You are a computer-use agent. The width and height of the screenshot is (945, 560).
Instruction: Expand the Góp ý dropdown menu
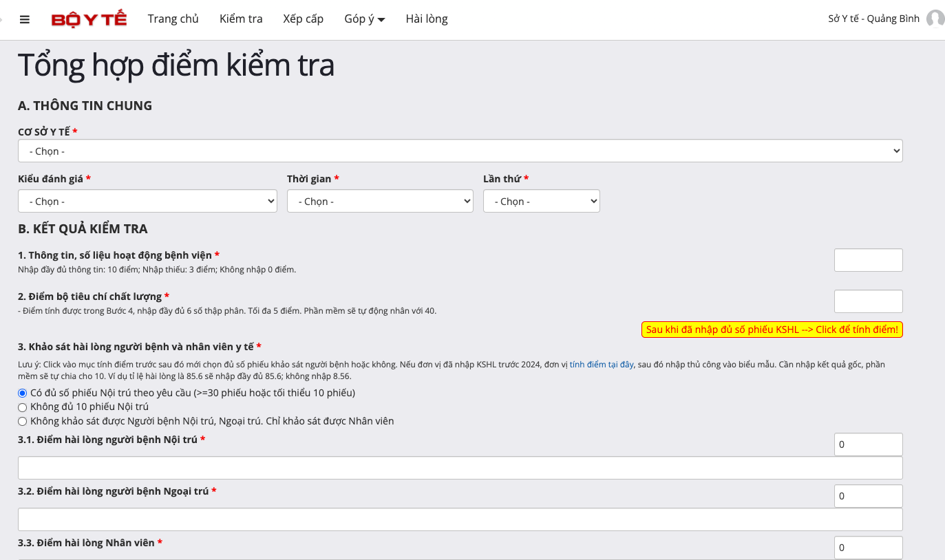[364, 19]
